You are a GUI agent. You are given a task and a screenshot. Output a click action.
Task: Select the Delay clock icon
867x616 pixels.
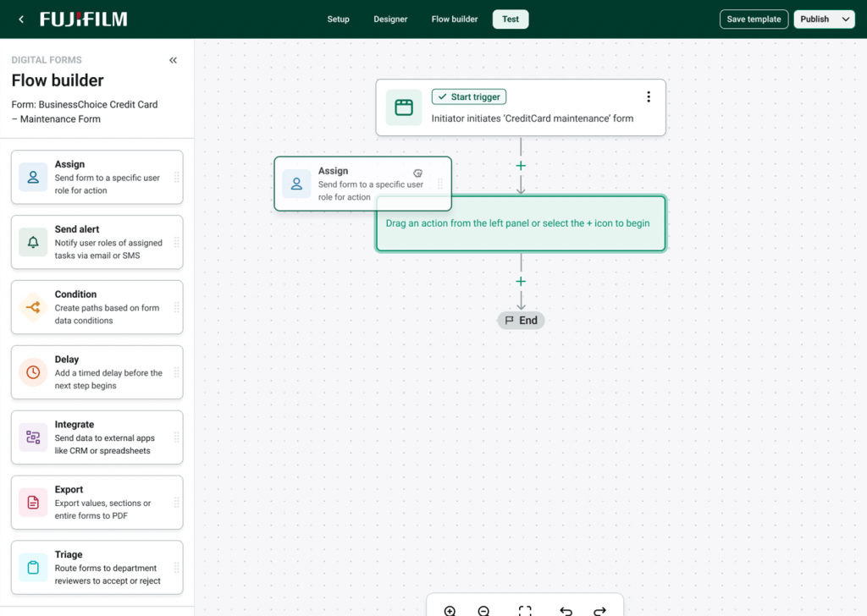[32, 372]
